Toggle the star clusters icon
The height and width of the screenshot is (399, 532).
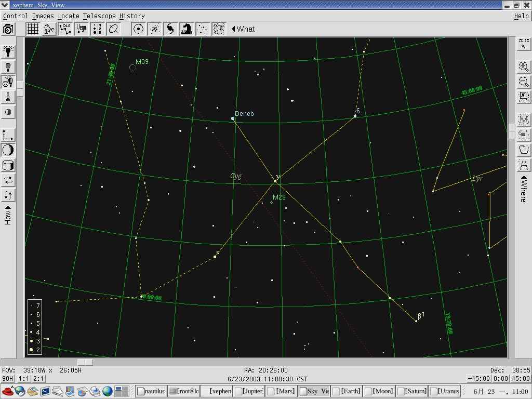coord(154,29)
